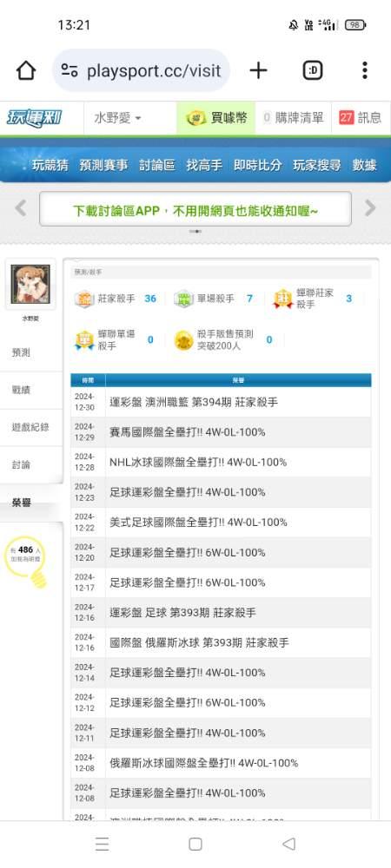Image resolution: width=391 pixels, height=868 pixels.
Task: Click the 蟬聯莊家殺手 badge icon
Action: click(x=283, y=299)
